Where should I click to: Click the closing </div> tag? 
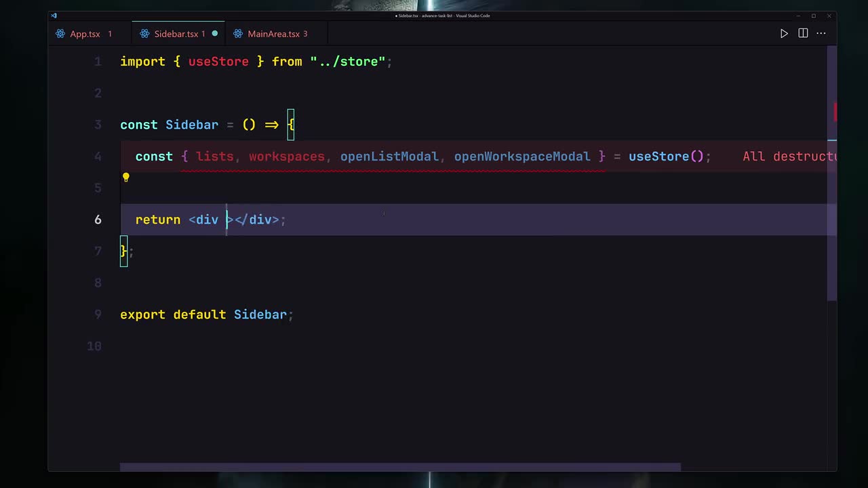point(257,220)
